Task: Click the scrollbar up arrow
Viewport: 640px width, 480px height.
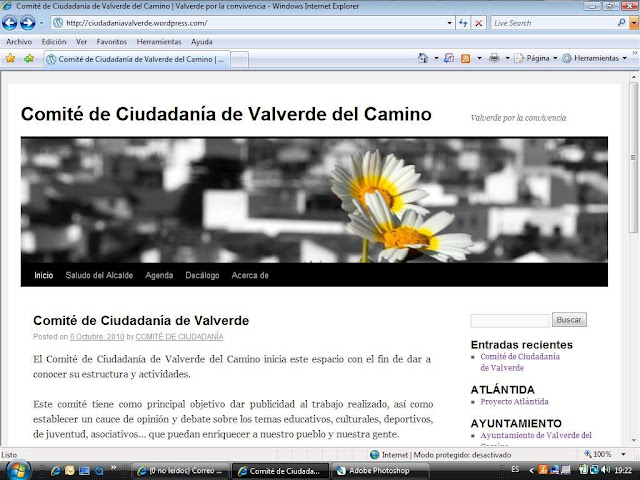Action: point(633,77)
